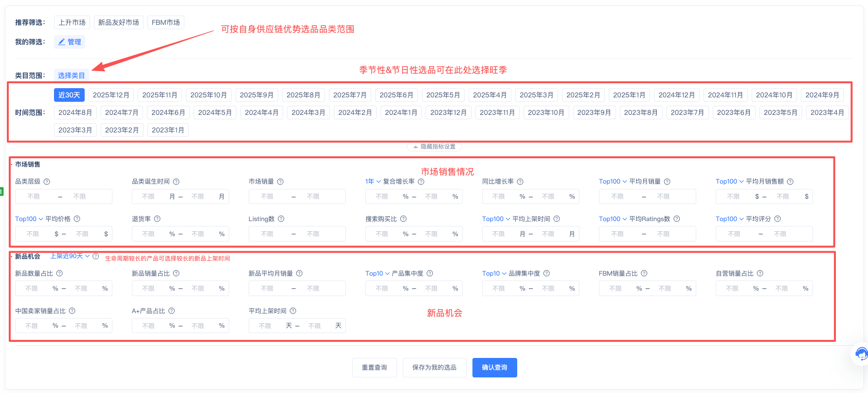Open the Top10 dropdown for 品牌集中度
868x393 pixels.
494,274
